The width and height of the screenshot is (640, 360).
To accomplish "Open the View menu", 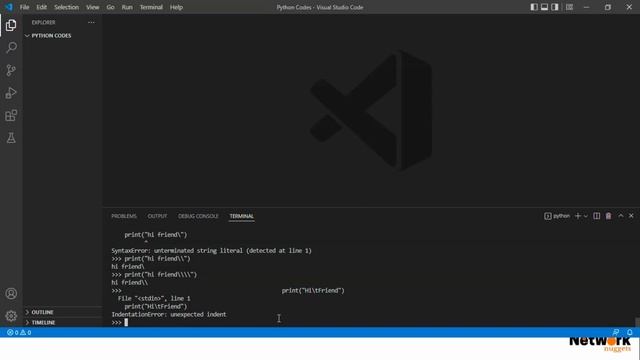I will 93,7.
